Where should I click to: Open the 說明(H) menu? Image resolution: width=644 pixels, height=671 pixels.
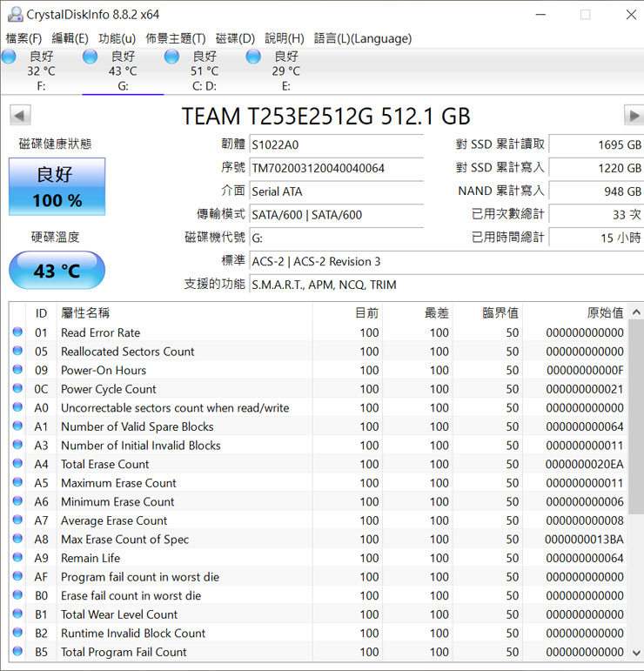(x=284, y=38)
